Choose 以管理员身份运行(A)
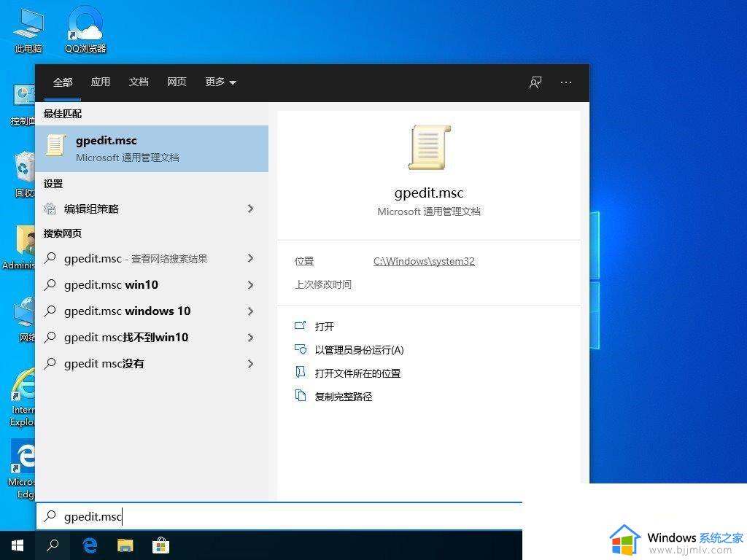 [x=359, y=350]
